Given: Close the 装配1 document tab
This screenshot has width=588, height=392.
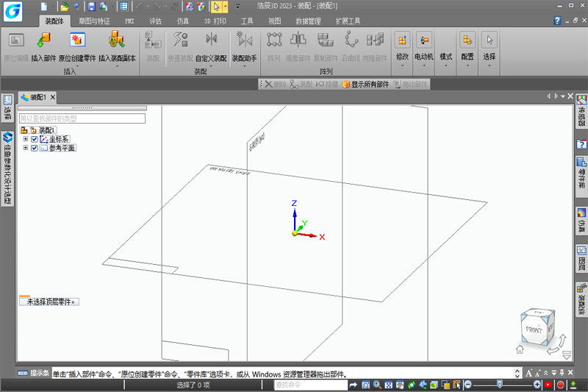Looking at the screenshot, I should [53, 97].
